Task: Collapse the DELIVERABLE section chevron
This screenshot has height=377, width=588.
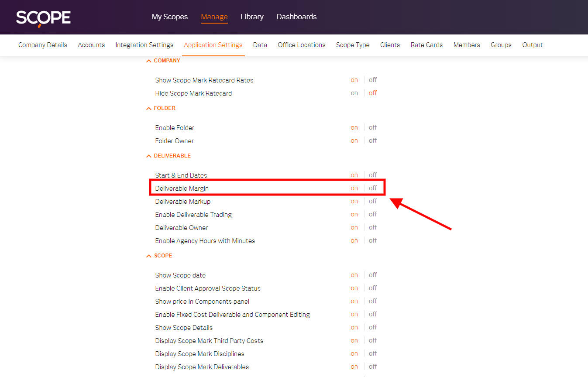Action: (149, 156)
